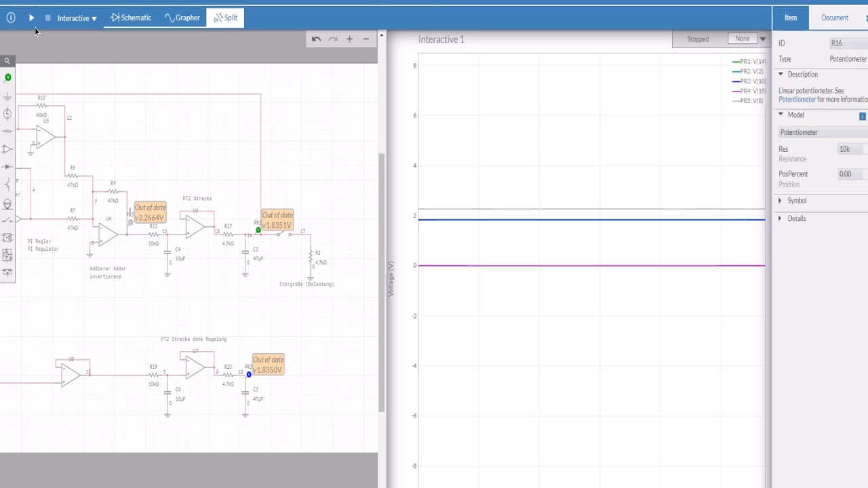
Task: Open the resistor passive components group
Action: 7,131
